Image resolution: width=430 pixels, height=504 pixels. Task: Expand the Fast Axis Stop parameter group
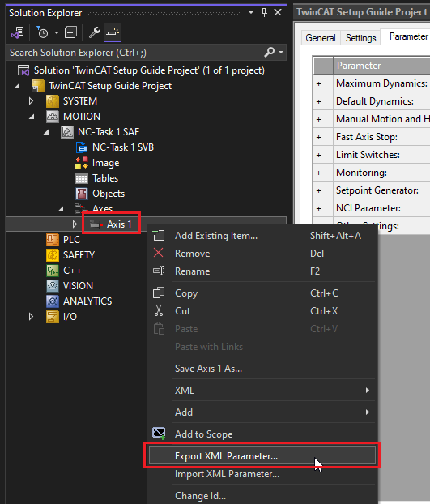(x=318, y=137)
